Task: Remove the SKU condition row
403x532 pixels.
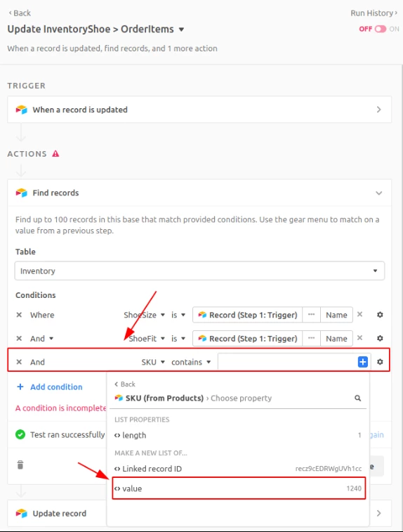Action: (x=19, y=362)
